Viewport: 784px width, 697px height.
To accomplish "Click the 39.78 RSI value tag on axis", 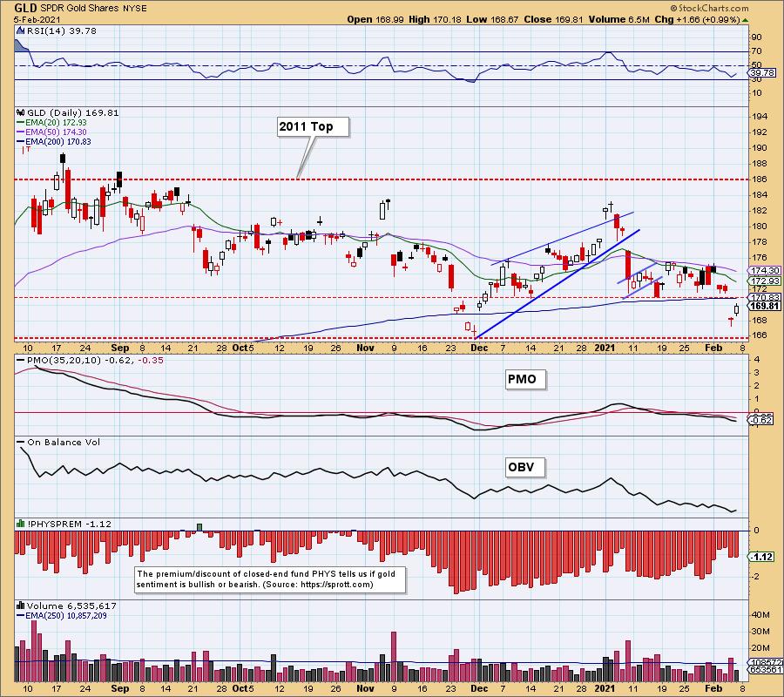I will coord(762,73).
